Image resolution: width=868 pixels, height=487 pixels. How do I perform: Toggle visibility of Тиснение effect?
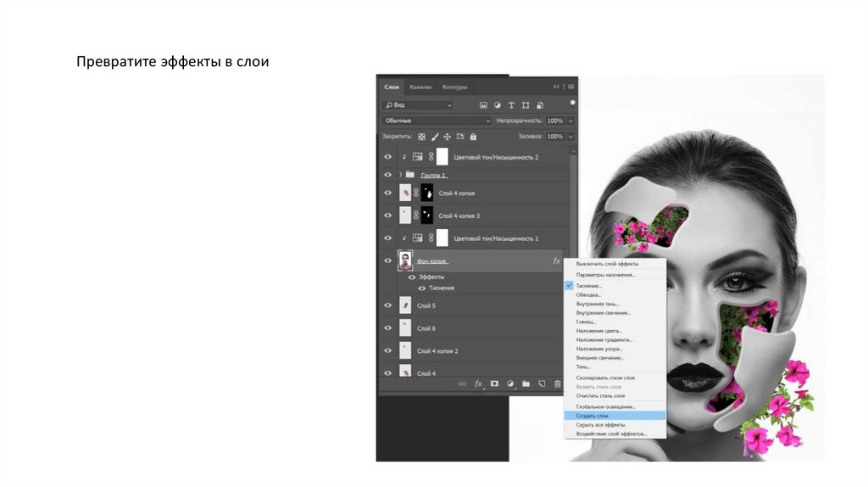[421, 288]
